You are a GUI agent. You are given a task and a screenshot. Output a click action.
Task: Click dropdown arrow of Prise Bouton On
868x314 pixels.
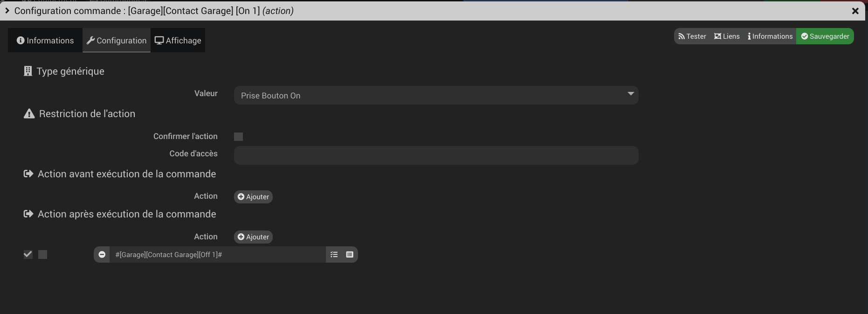[630, 94]
